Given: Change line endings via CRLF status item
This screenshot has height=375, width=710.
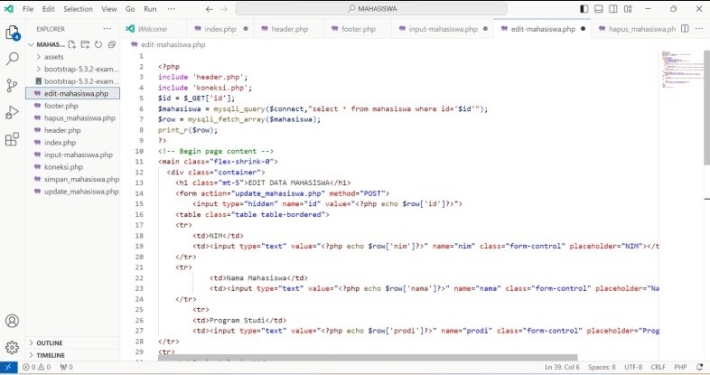Looking at the screenshot, I should point(658,367).
